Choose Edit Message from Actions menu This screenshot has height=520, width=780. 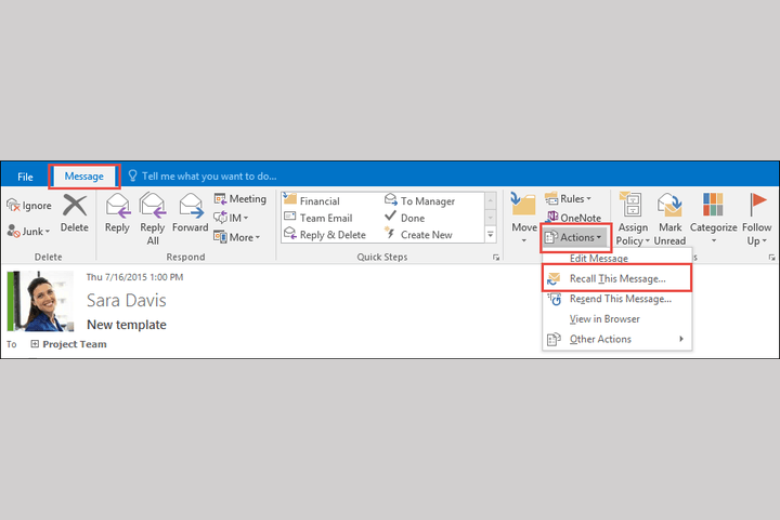point(598,258)
